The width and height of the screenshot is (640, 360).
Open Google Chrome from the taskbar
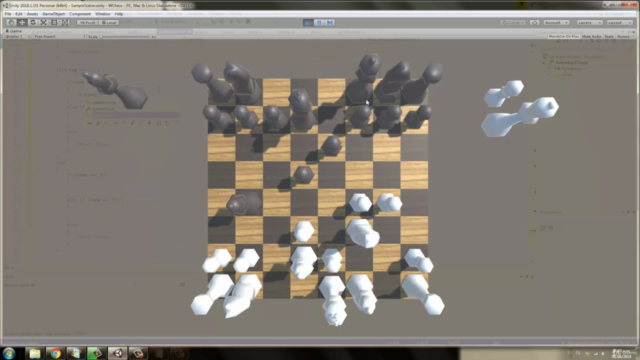pos(56,353)
